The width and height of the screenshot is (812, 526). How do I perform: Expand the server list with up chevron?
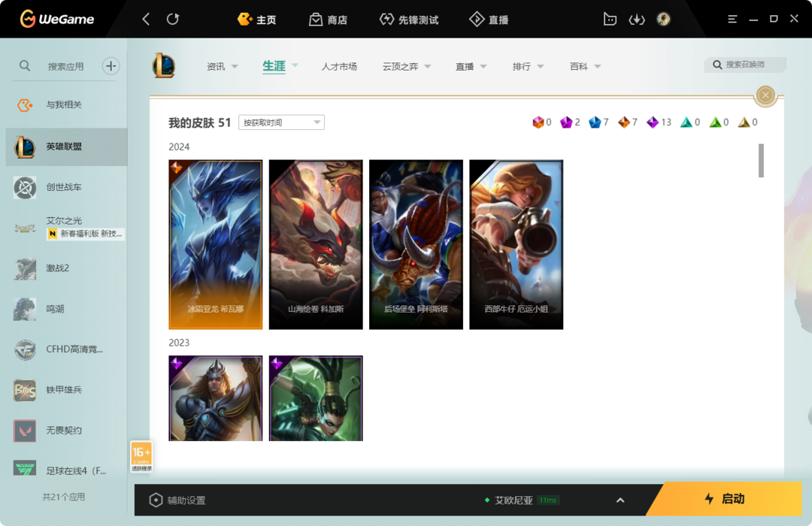coord(620,500)
